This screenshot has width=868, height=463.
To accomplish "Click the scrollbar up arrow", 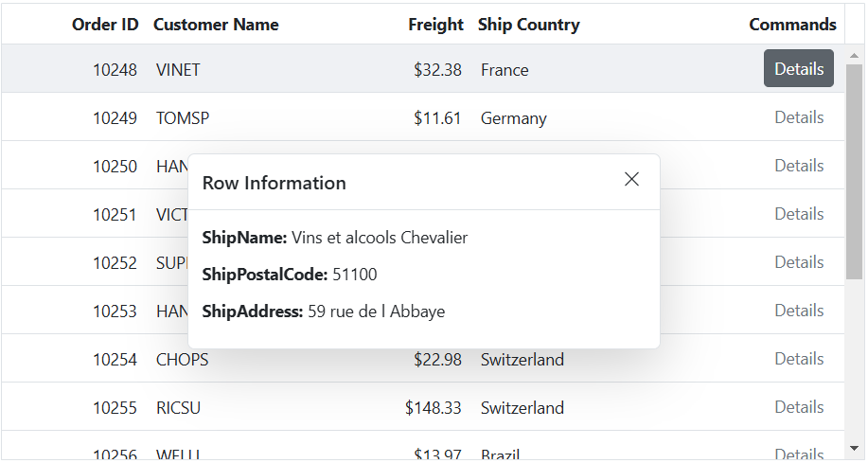I will pos(854,55).
